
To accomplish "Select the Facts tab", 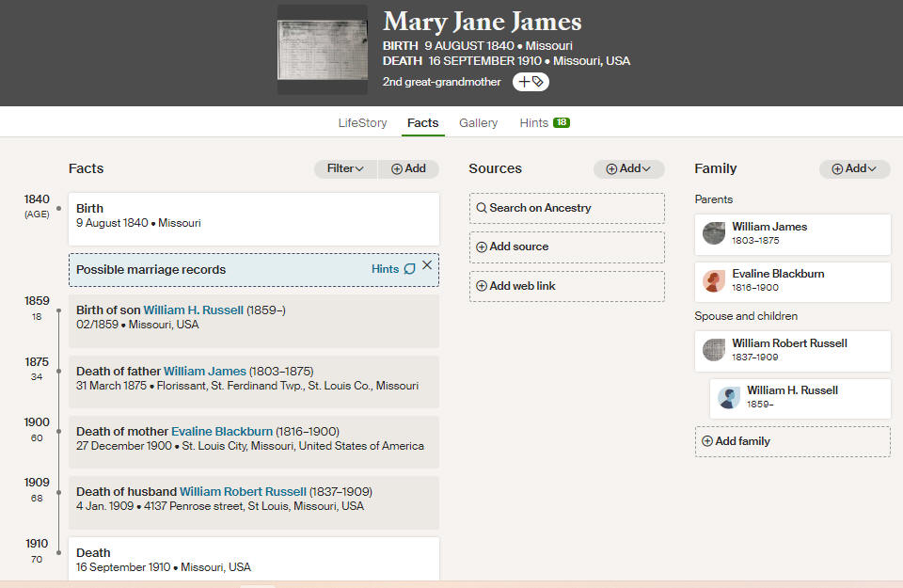I will 422,122.
